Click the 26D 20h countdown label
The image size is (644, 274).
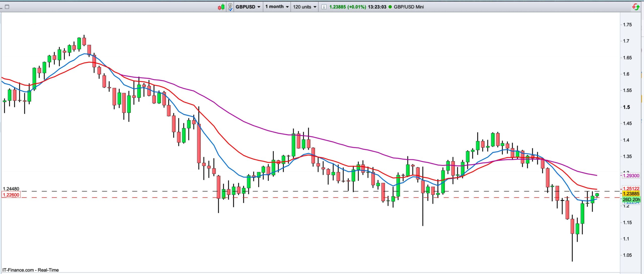click(631, 199)
